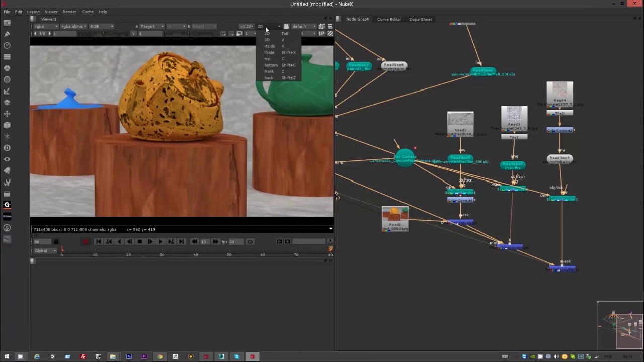This screenshot has width=644, height=362.
Task: Open the Image toolbar read icon
Action: tap(7, 23)
